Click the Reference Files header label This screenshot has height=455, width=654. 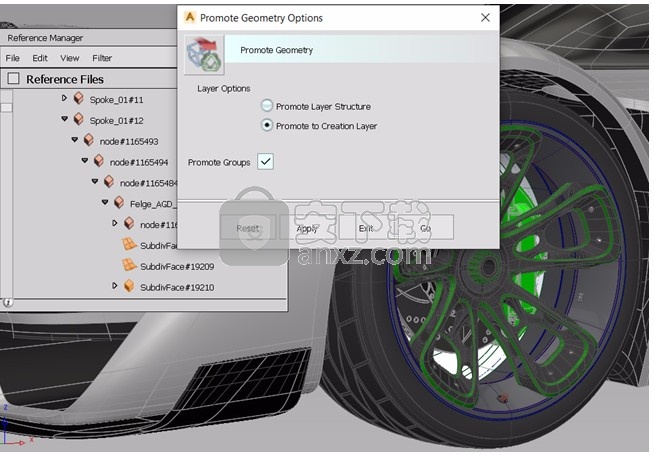65,79
